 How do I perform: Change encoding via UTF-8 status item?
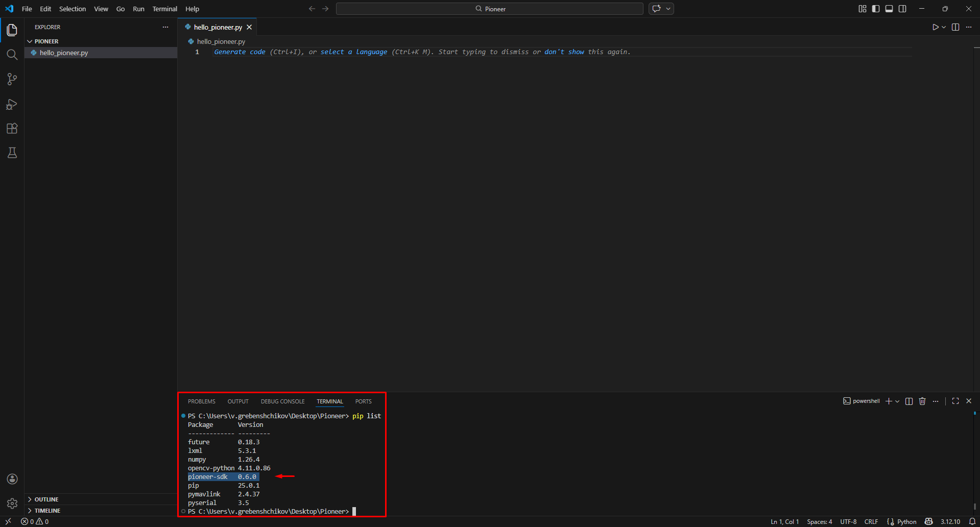click(848, 521)
